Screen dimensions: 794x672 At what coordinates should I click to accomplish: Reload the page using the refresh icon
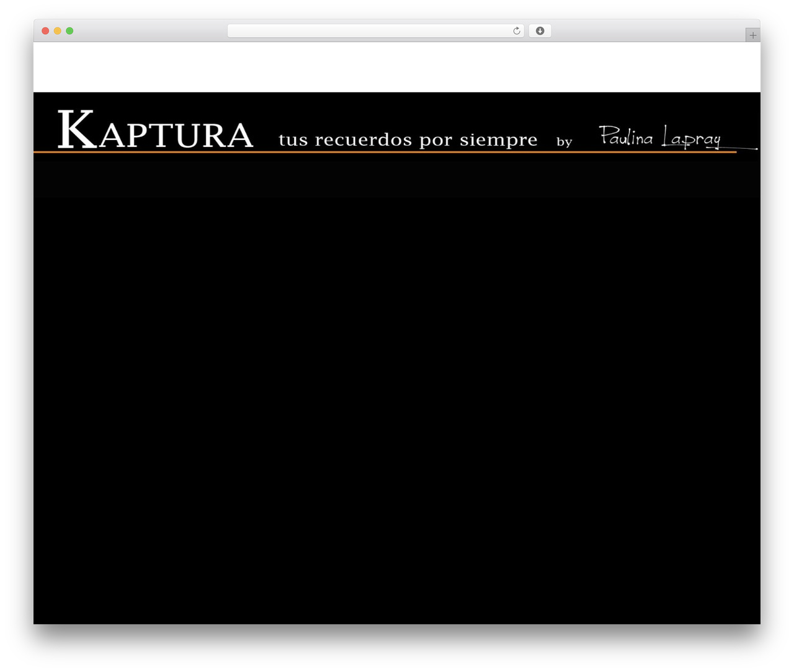(x=517, y=31)
